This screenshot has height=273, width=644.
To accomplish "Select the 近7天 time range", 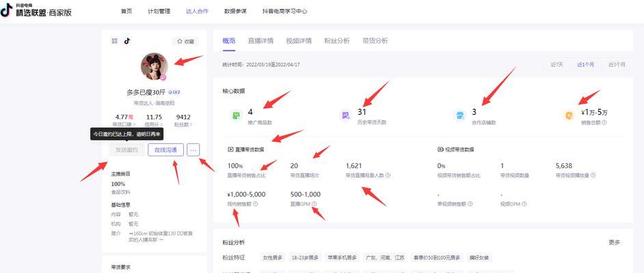I will (557, 64).
